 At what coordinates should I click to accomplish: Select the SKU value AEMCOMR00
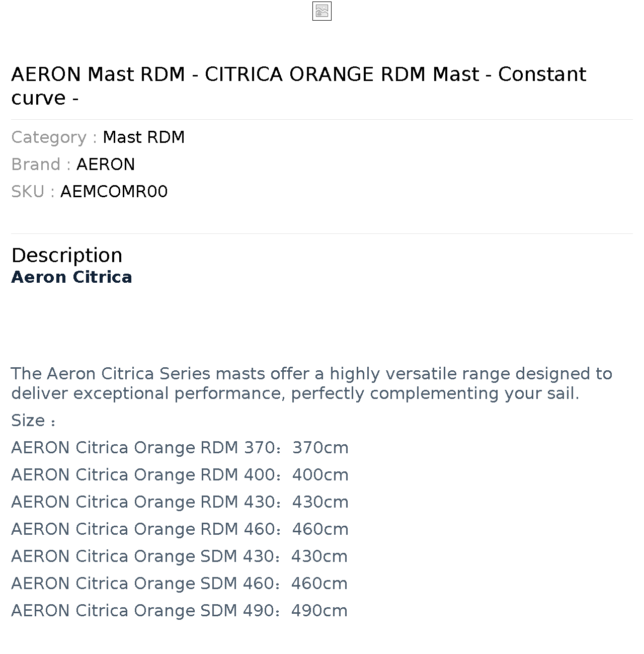click(x=114, y=192)
